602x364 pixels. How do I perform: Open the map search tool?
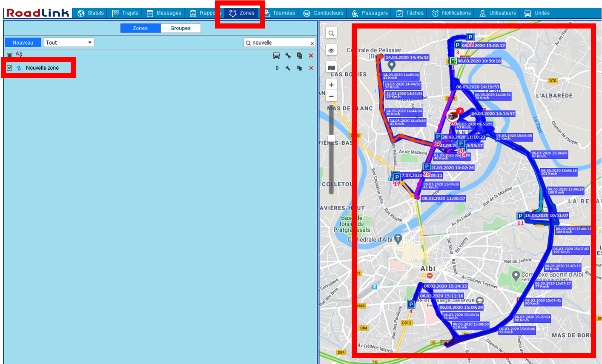tap(331, 33)
